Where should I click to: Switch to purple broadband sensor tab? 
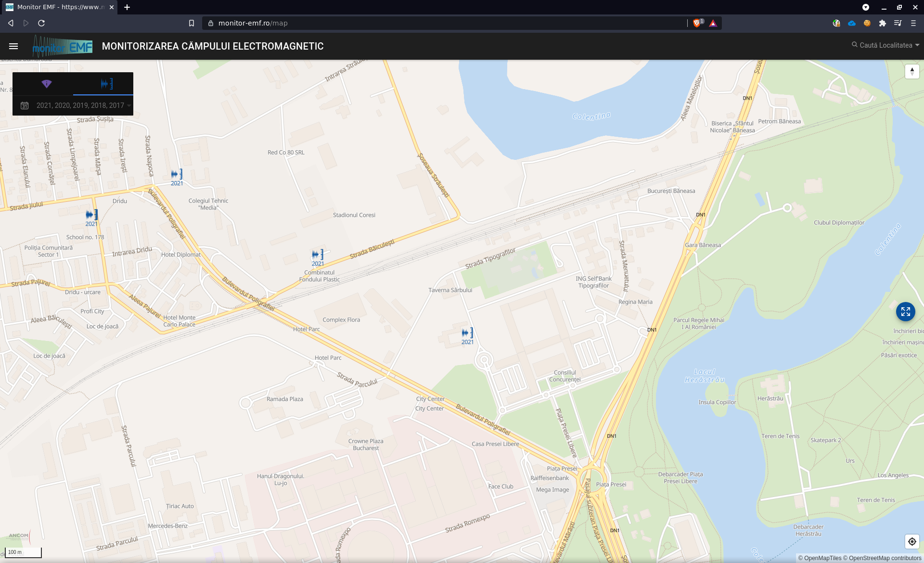pos(46,84)
